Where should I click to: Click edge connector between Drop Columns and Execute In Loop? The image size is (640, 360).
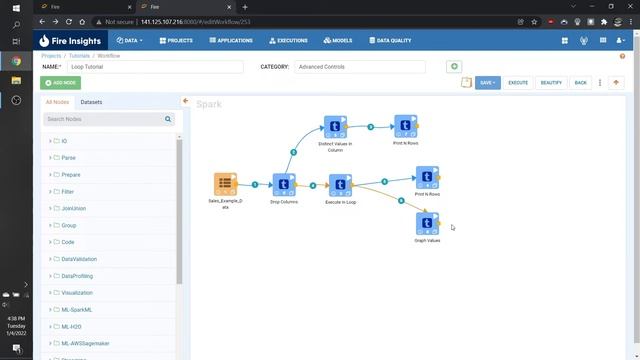(313, 186)
